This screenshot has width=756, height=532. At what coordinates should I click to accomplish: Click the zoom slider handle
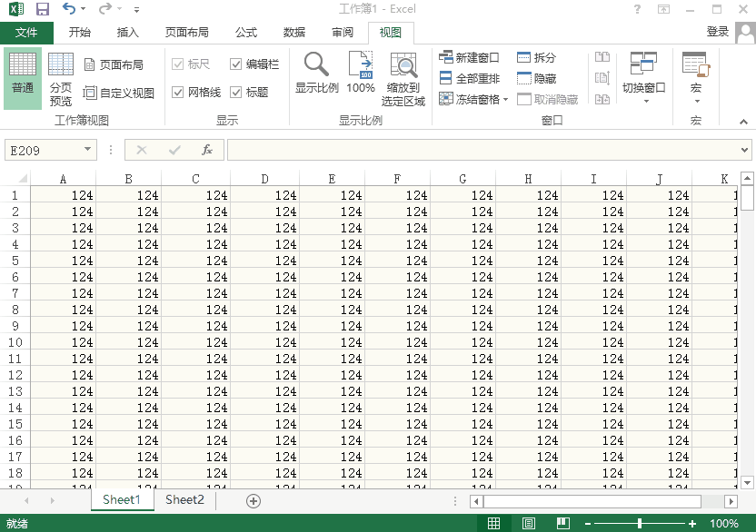[640, 523]
